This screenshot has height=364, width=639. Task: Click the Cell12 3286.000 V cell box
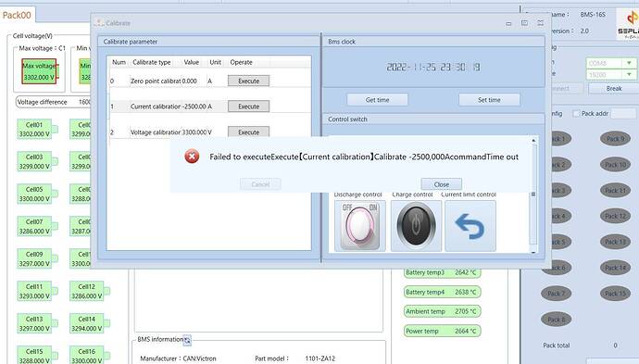coord(86,291)
